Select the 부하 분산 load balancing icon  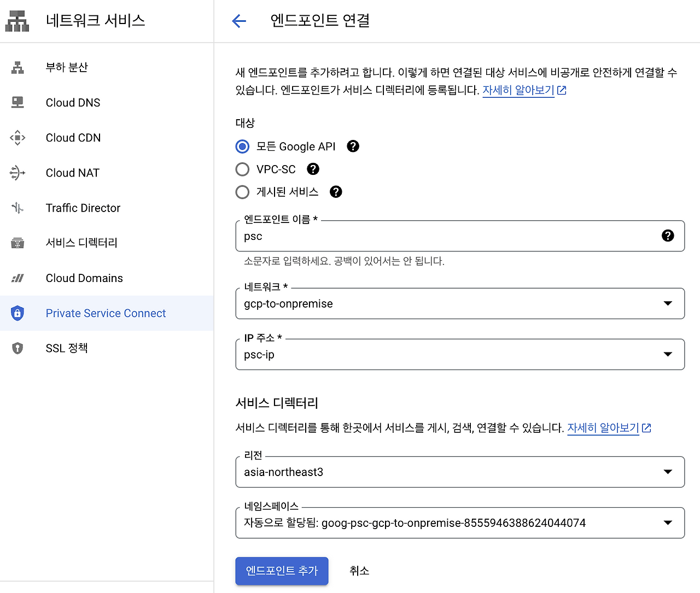(17, 67)
